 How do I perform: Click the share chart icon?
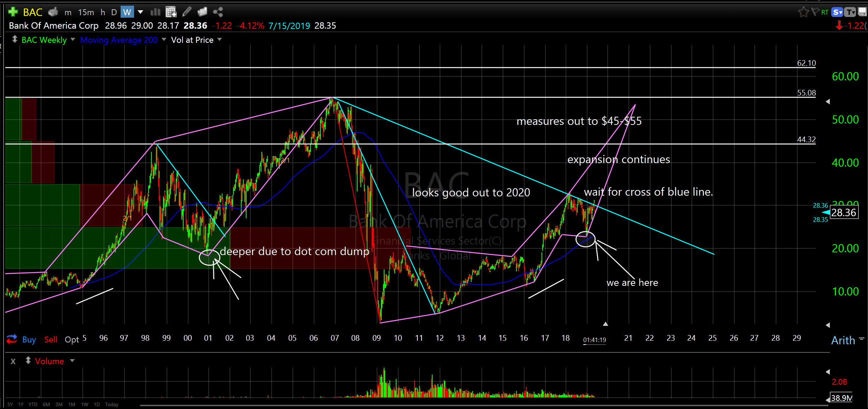tap(218, 12)
